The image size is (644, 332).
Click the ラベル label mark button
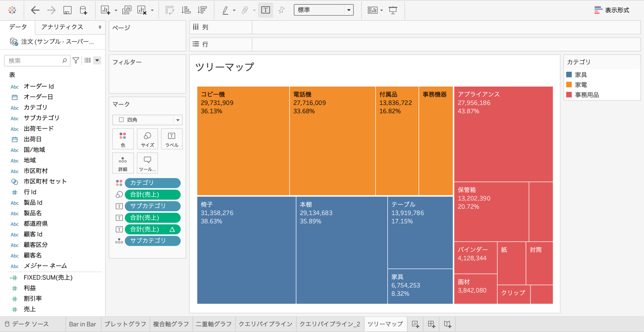[x=172, y=139]
